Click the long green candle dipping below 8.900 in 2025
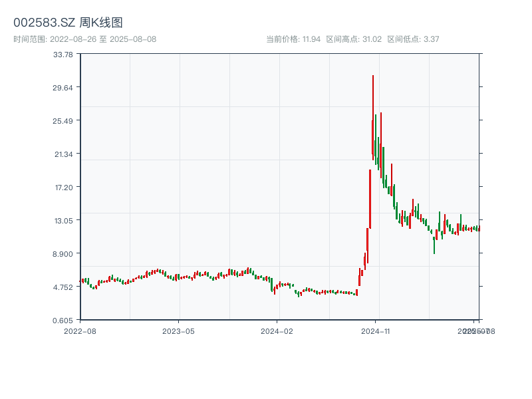 click(x=434, y=245)
